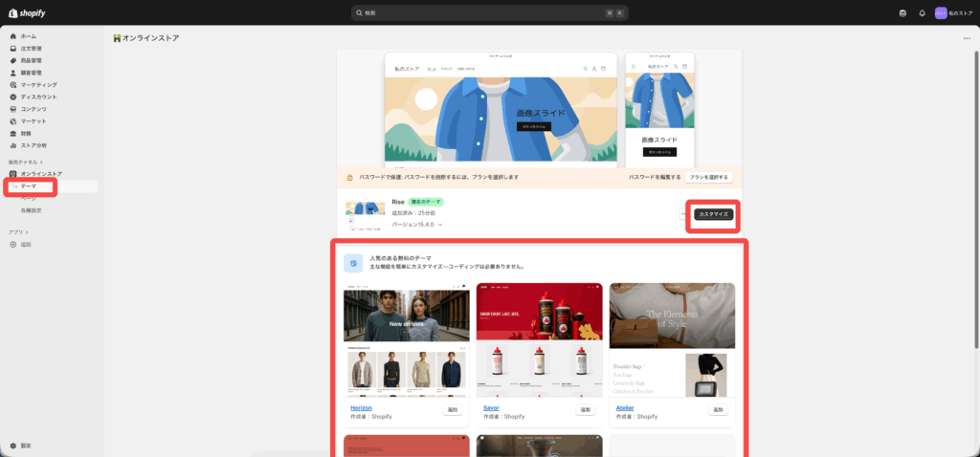The height and width of the screenshot is (457, 980).
Task: Click the マーケティング marketing icon
Action: pos(12,85)
